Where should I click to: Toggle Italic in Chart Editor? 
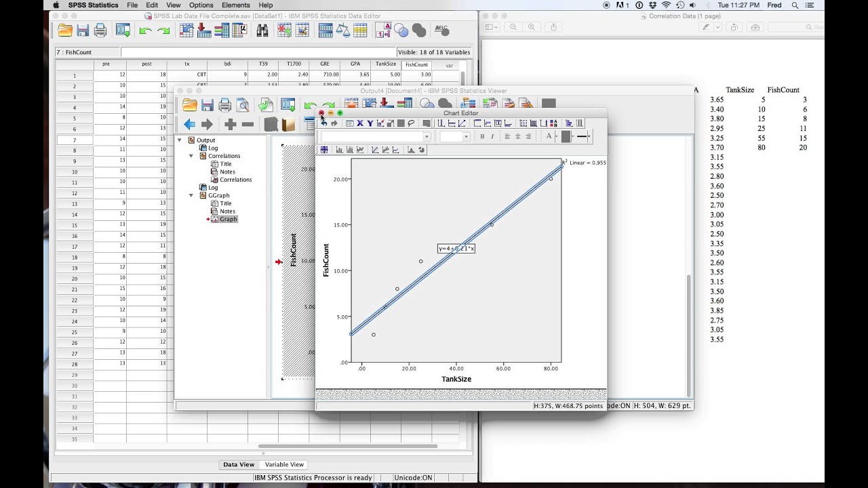coord(492,136)
